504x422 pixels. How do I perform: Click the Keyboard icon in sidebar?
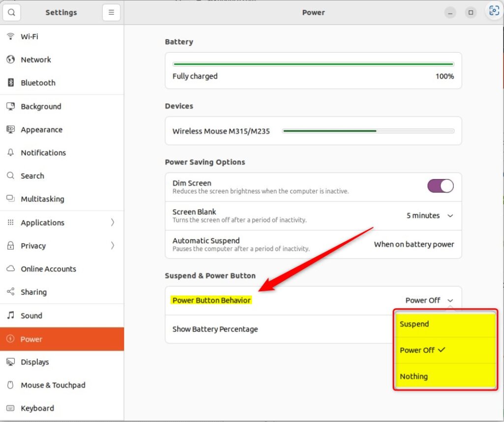point(10,408)
